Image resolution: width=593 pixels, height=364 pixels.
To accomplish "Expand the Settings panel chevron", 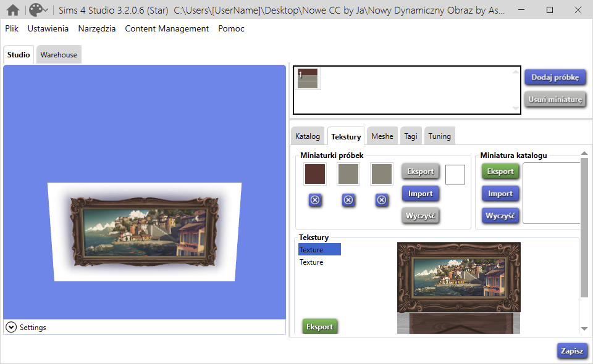I will tap(11, 327).
